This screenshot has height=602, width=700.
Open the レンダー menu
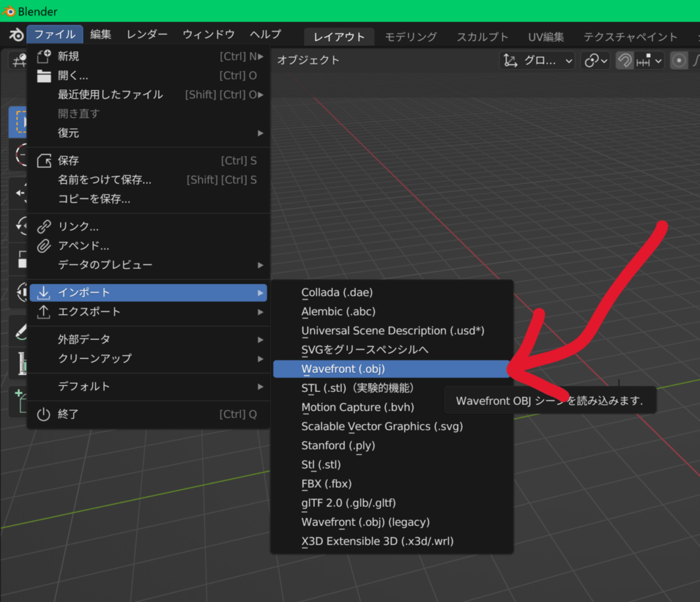coord(147,34)
